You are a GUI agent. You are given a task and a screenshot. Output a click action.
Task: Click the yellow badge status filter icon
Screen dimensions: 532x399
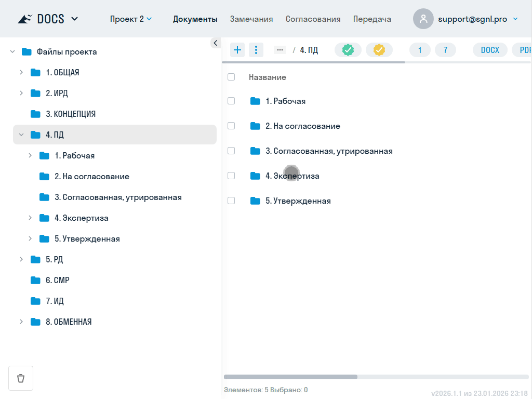coord(379,49)
